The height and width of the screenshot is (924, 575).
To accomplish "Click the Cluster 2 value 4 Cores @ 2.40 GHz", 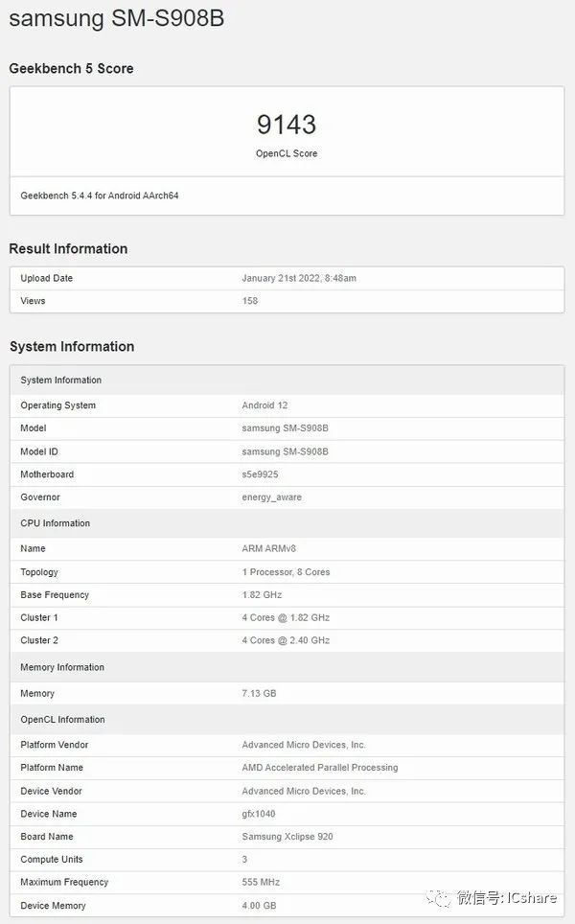I will pos(286,640).
